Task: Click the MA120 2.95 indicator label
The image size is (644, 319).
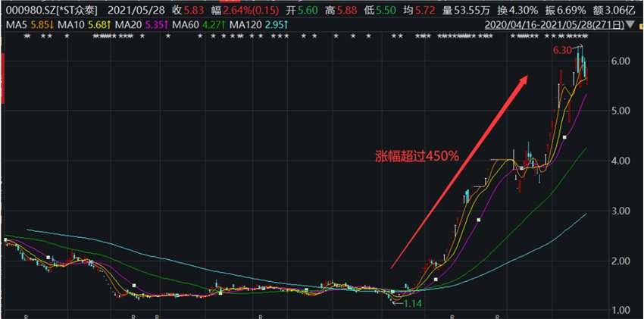Action: (259, 25)
